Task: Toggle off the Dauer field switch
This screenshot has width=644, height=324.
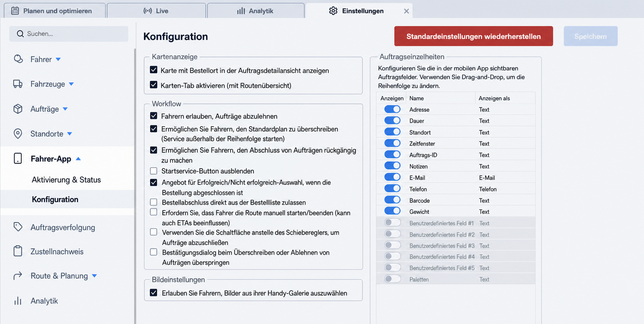Action: pyautogui.click(x=392, y=120)
